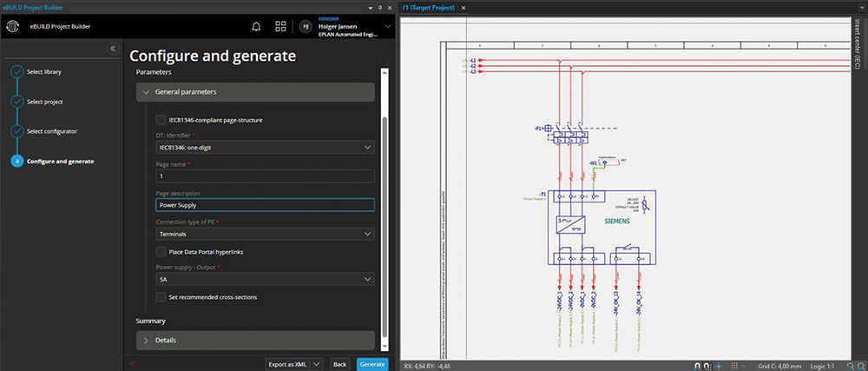Screen dimensions: 868x371
Task: Click step 4 circle Configure and generate
Action: coord(17,162)
